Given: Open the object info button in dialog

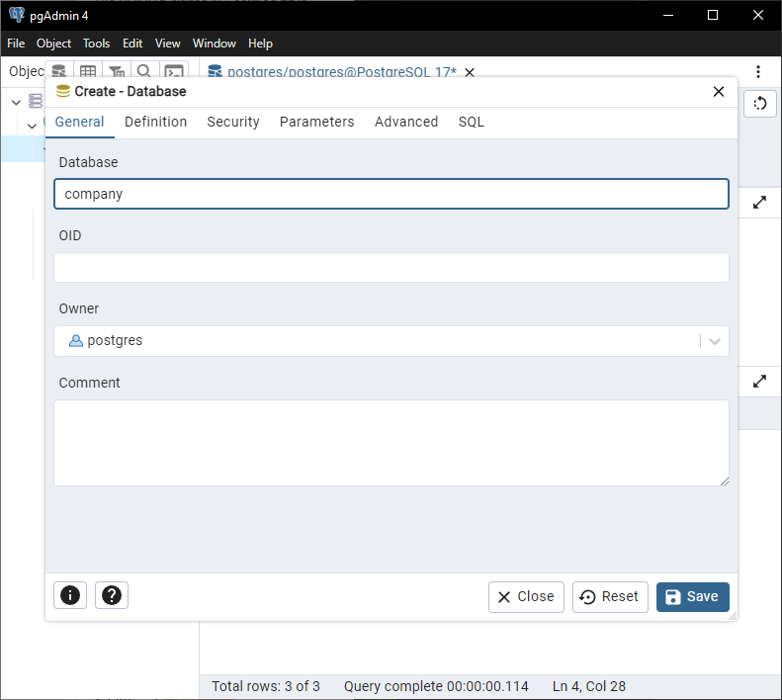Looking at the screenshot, I should [70, 595].
